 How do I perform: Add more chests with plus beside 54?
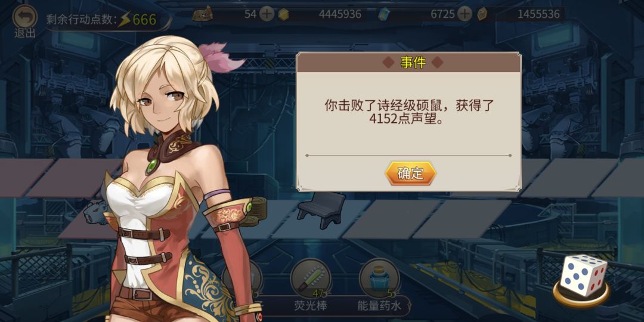(267, 14)
